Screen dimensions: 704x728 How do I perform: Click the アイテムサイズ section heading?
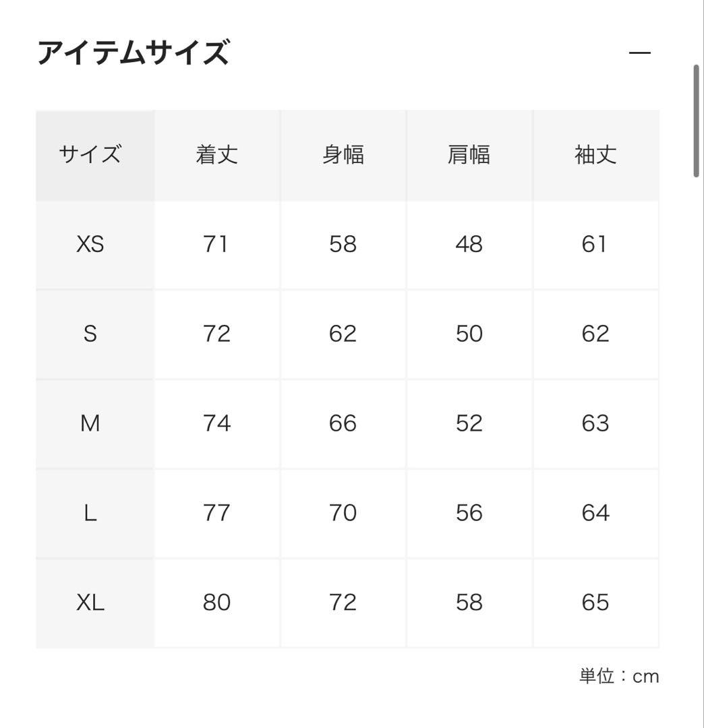click(x=134, y=53)
